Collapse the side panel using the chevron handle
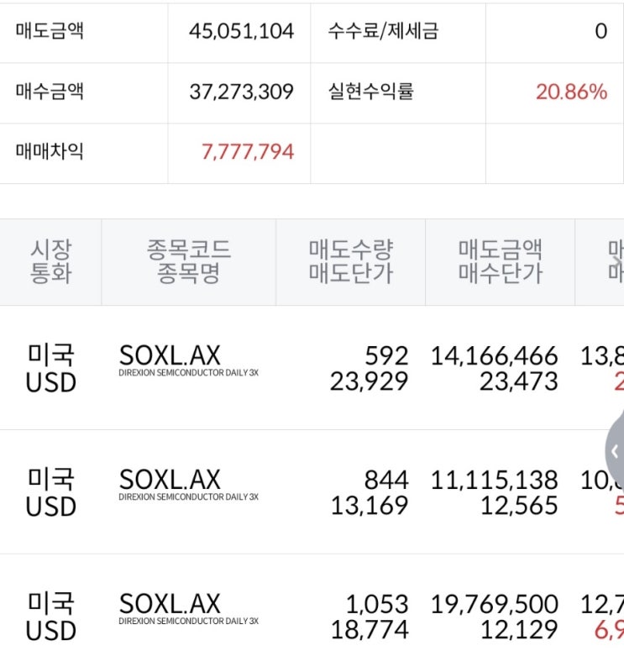The width and height of the screenshot is (624, 672). [616, 452]
